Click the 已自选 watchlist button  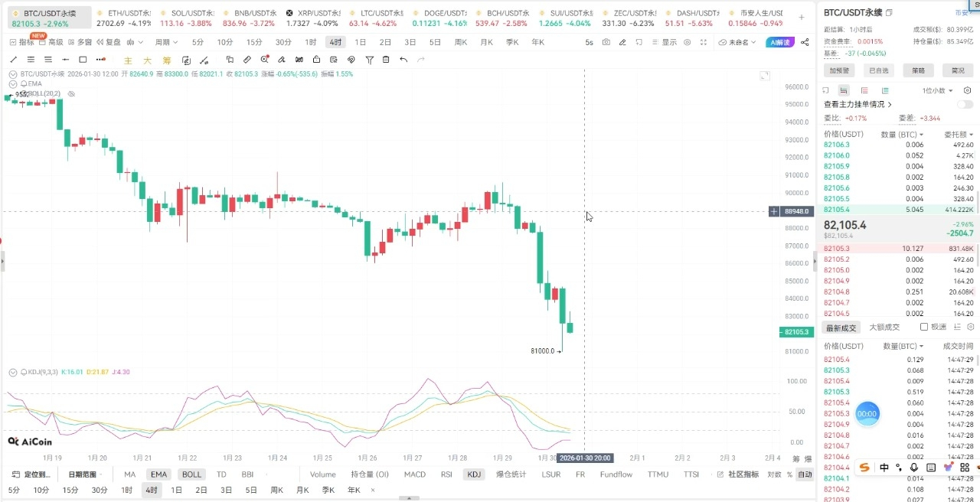[878, 70]
